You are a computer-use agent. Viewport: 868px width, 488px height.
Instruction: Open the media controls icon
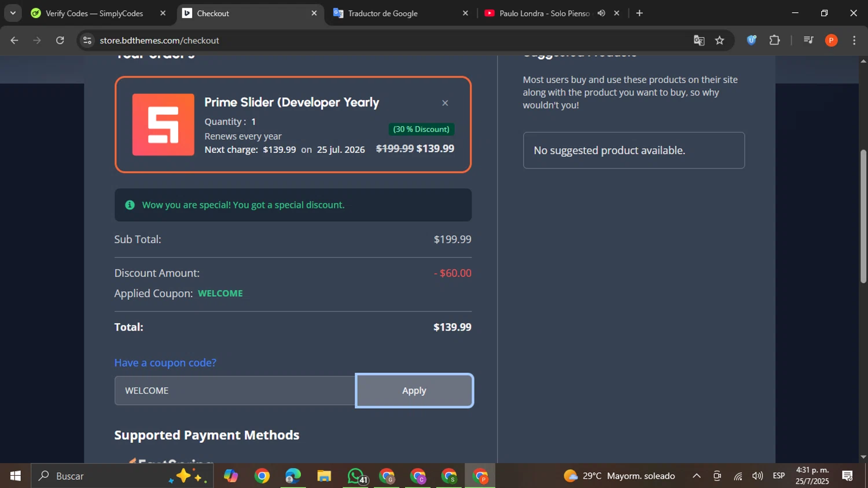click(x=808, y=41)
